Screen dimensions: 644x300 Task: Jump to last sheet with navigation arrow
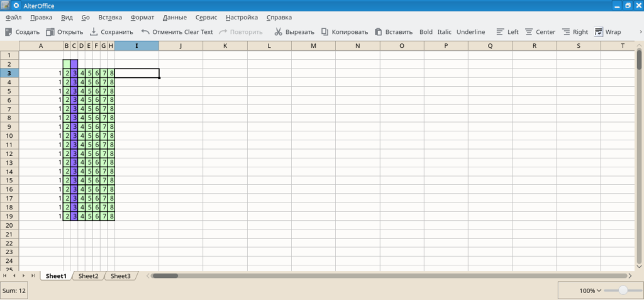tap(33, 275)
